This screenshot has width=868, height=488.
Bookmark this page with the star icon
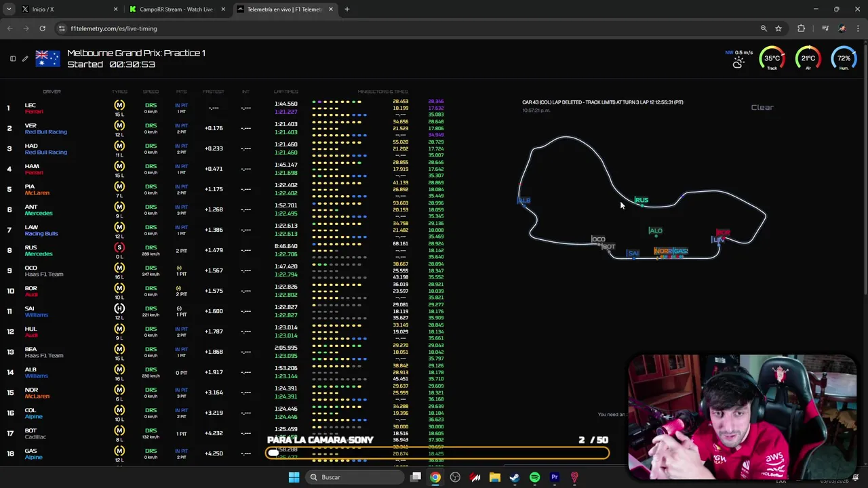tap(778, 28)
